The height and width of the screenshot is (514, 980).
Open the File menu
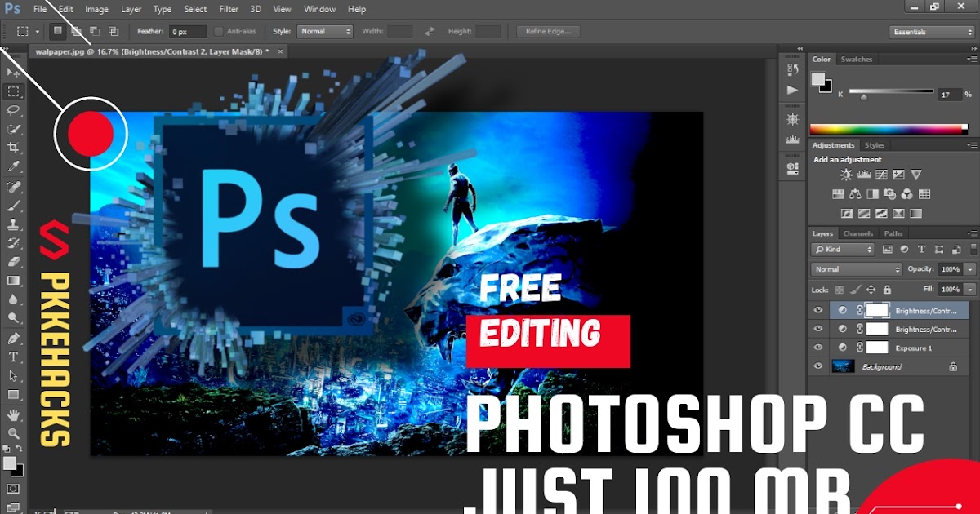coord(40,9)
